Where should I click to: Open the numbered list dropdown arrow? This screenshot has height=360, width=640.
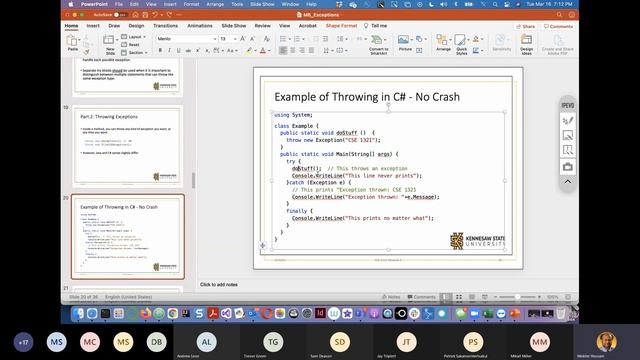pos(303,39)
